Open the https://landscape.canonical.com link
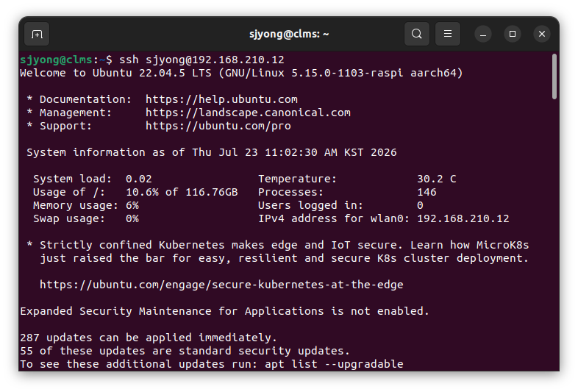Screen dimensions: 578x392 pyautogui.click(x=248, y=113)
